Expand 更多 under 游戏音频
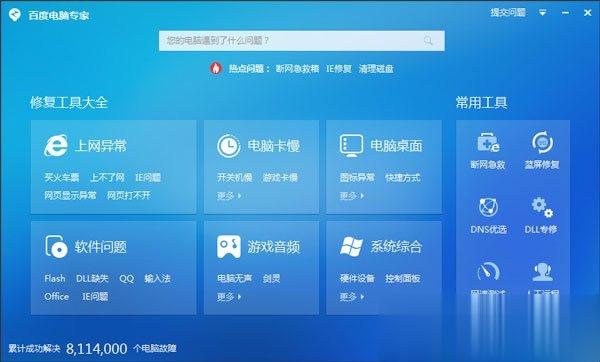Viewport: 600px width, 362px height. coord(229,297)
